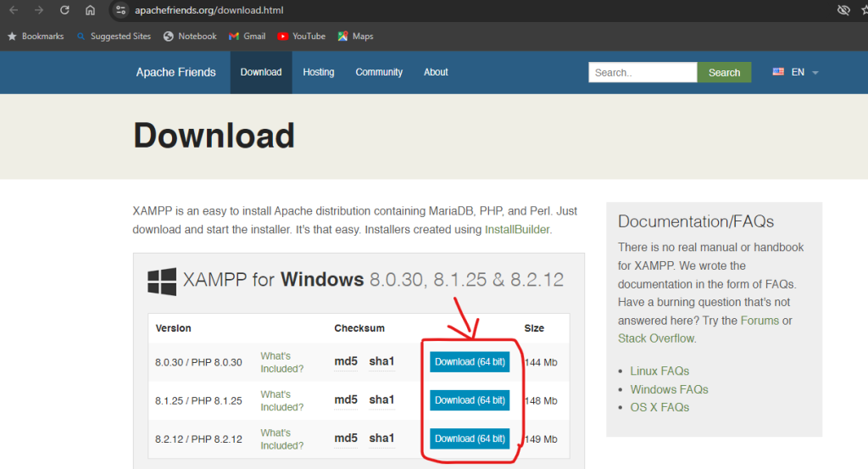
Task: Open the Community menu item
Action: click(x=379, y=72)
